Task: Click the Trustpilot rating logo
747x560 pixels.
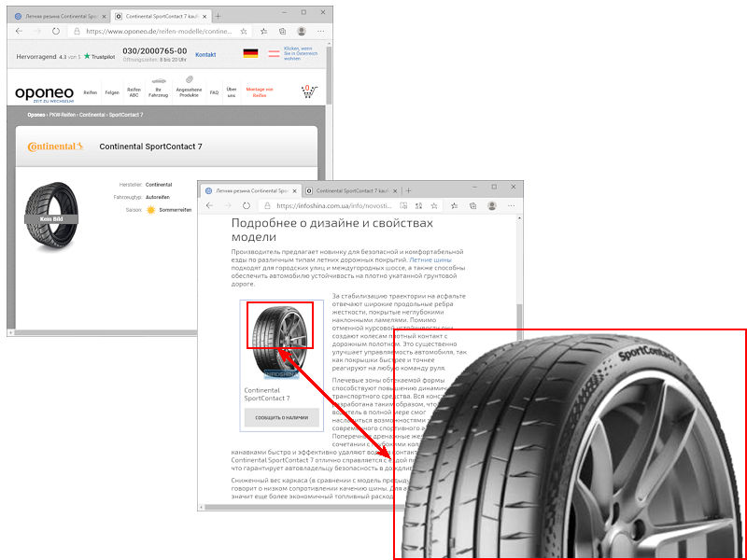Action: (x=100, y=56)
